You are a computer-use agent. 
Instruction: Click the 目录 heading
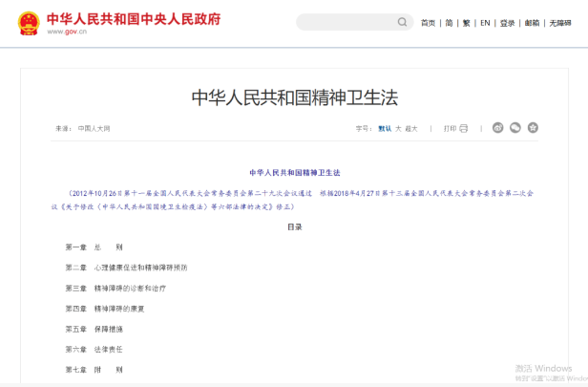pyautogui.click(x=295, y=227)
